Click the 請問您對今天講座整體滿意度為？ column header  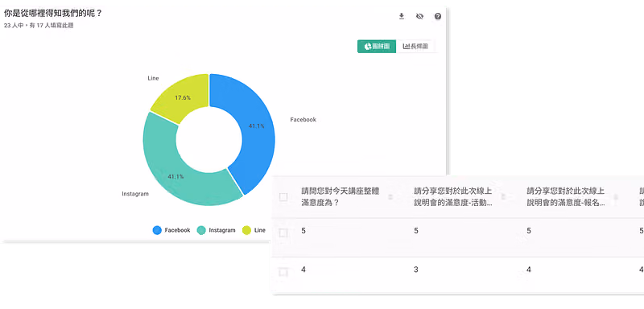(340, 196)
